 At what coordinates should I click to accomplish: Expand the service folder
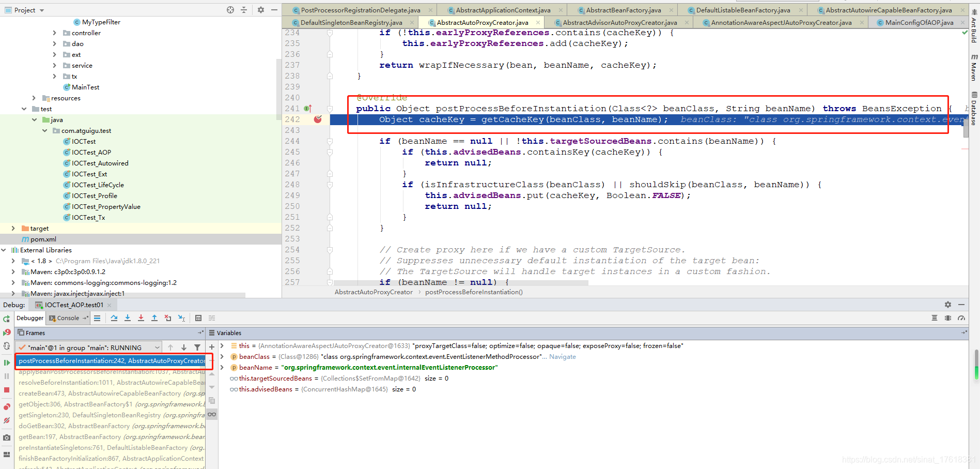(55, 65)
